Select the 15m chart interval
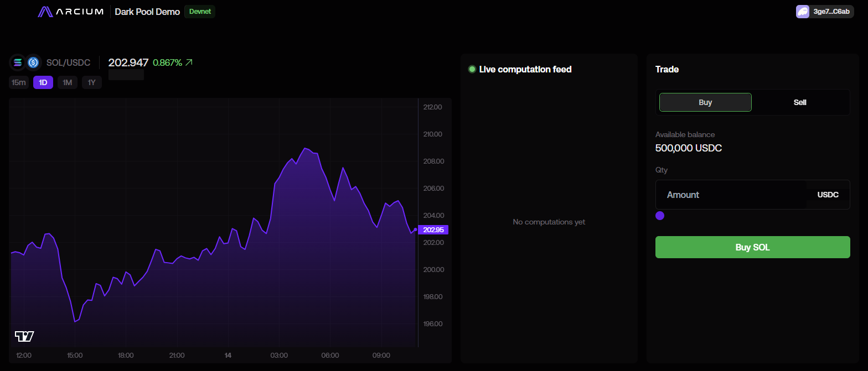Viewport: 868px width, 371px height. [x=19, y=82]
